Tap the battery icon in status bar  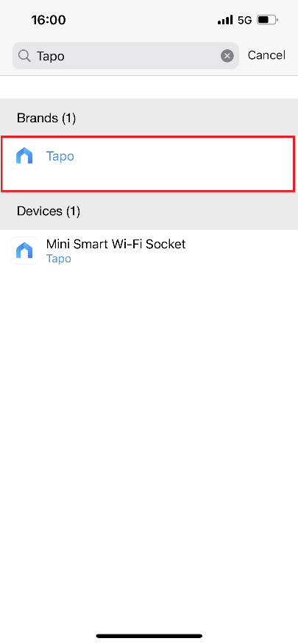(x=268, y=20)
